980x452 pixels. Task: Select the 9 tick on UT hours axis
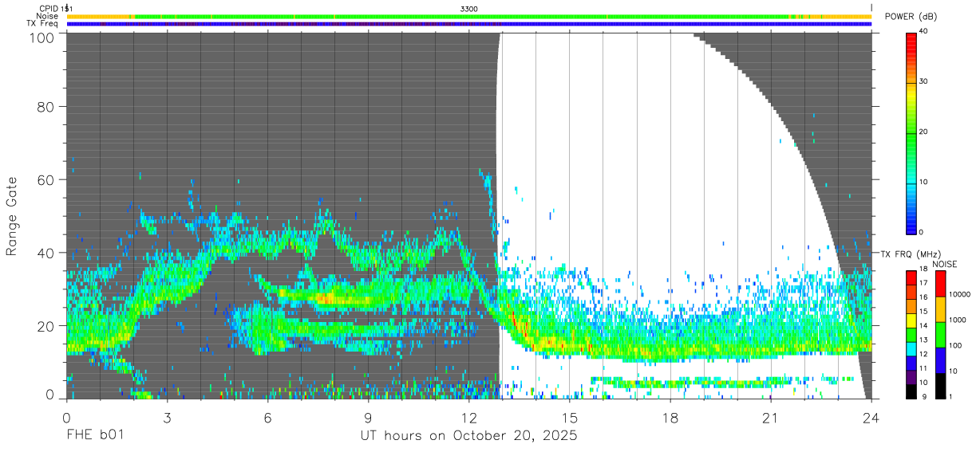tap(368, 417)
